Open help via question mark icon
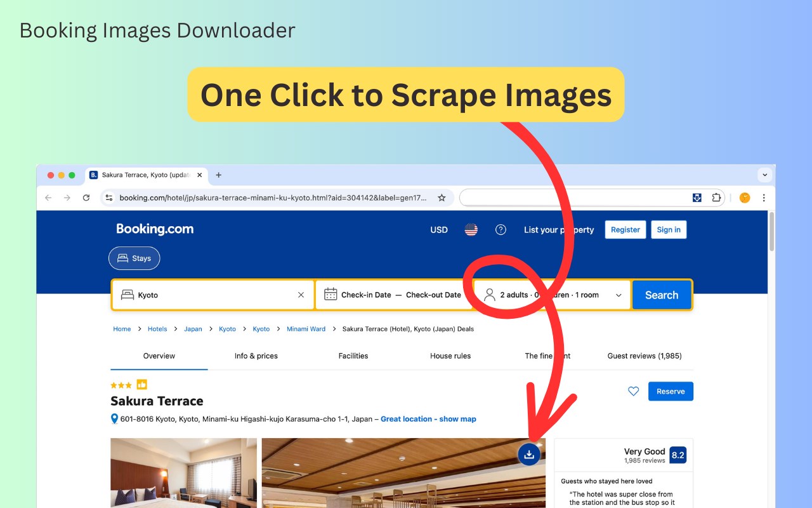Viewport: 812px width, 508px height. click(x=501, y=230)
